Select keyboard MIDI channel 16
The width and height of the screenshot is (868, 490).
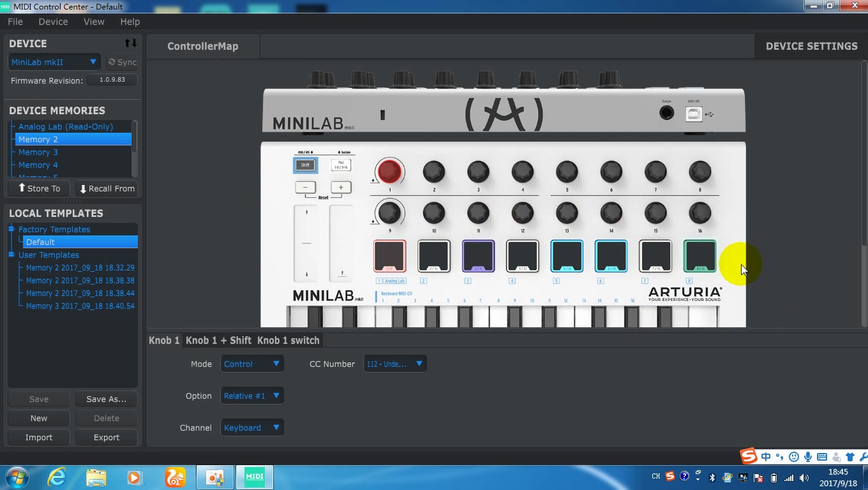tap(632, 301)
